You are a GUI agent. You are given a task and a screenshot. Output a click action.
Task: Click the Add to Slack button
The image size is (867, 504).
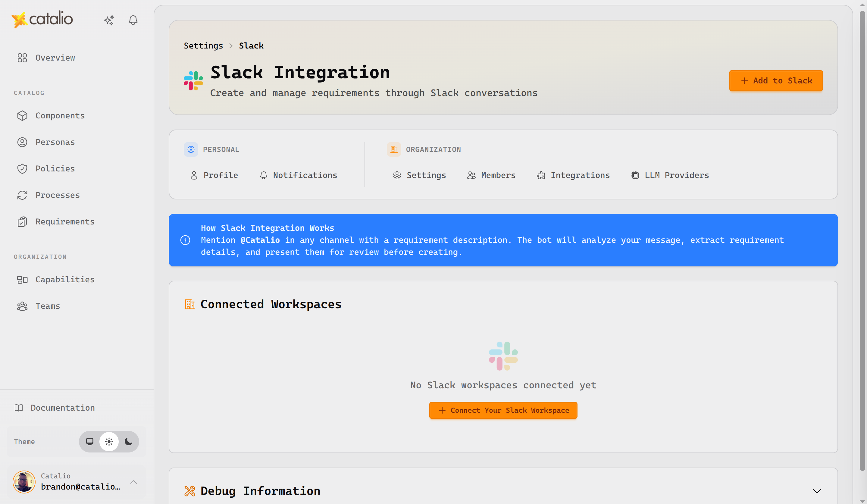[x=776, y=81]
